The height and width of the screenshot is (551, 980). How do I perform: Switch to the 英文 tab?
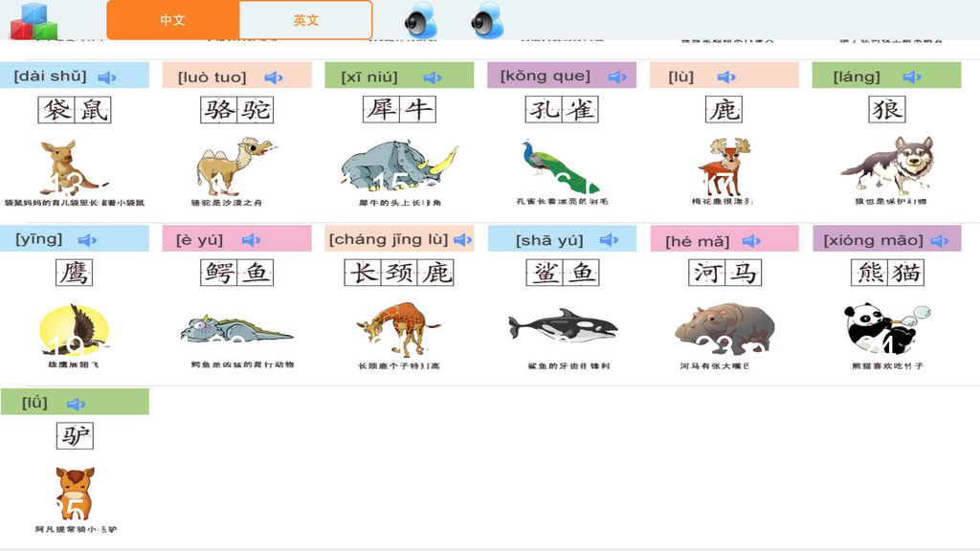(x=305, y=20)
